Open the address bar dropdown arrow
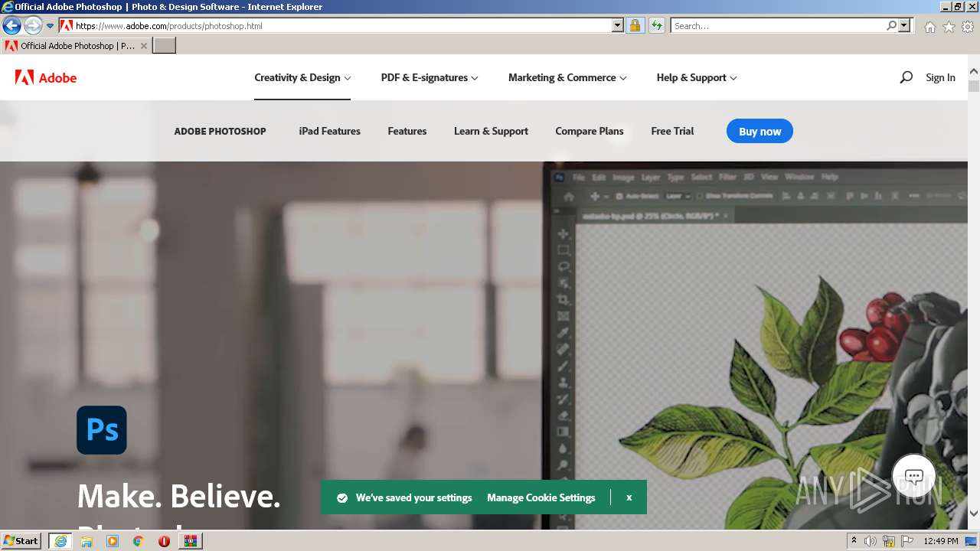 [x=618, y=25]
